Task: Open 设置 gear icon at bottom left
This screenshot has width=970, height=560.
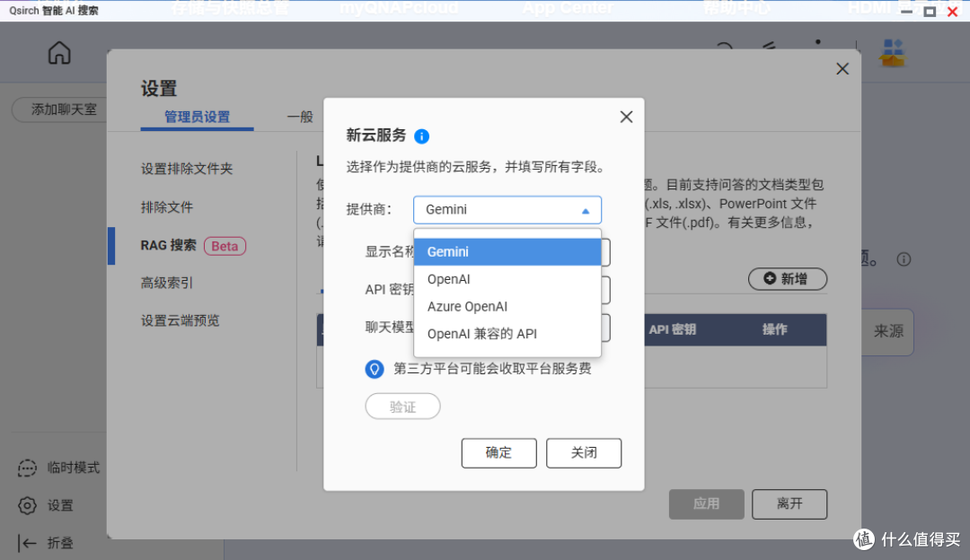Action: [x=27, y=505]
